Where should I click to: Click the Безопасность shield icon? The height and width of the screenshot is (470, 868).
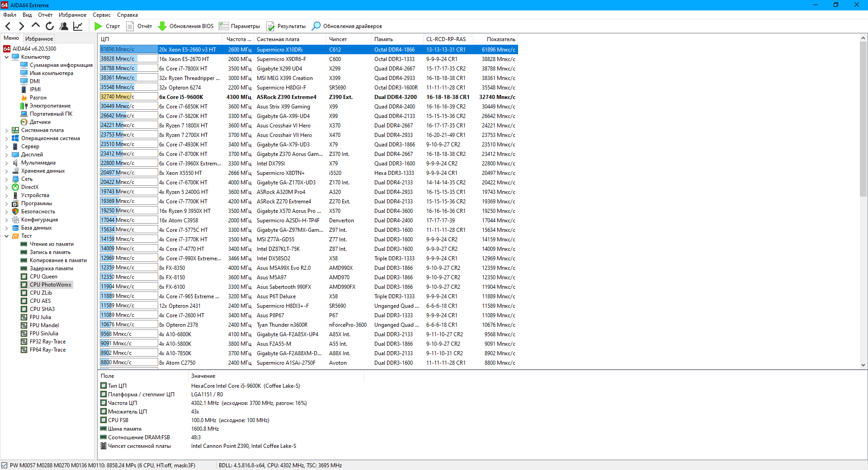[15, 211]
